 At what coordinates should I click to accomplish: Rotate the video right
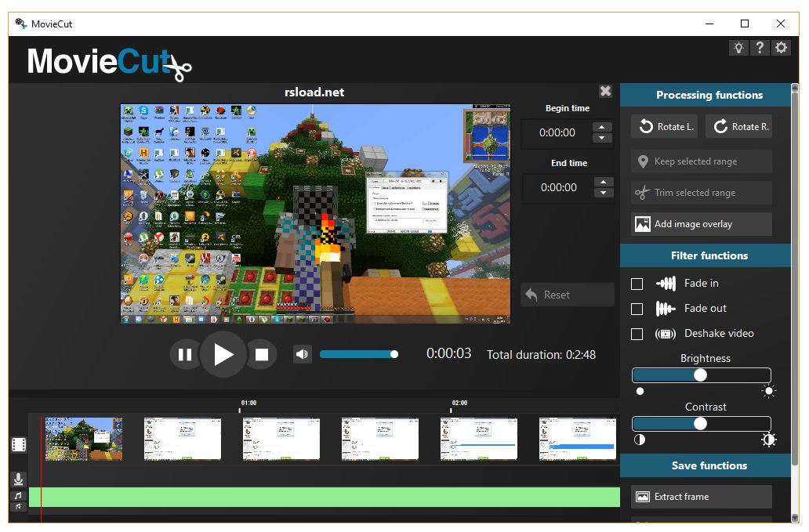(x=738, y=126)
